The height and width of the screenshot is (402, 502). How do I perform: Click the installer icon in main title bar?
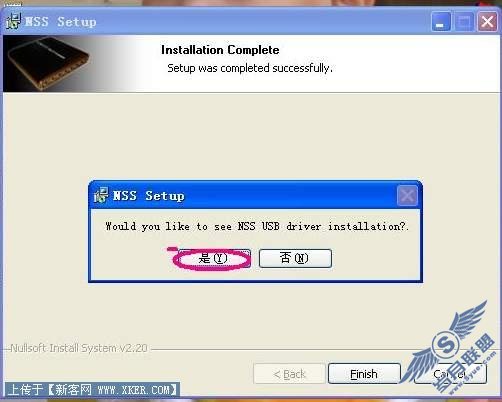click(13, 21)
